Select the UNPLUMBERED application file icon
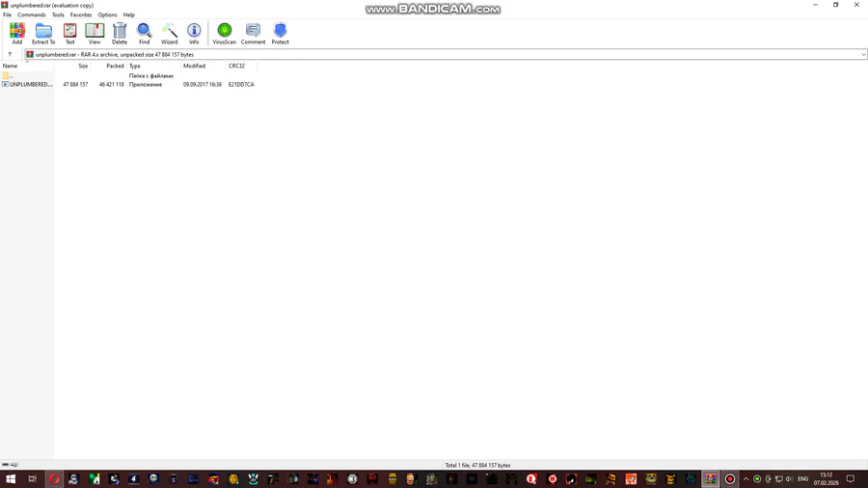868x488 pixels. click(6, 85)
